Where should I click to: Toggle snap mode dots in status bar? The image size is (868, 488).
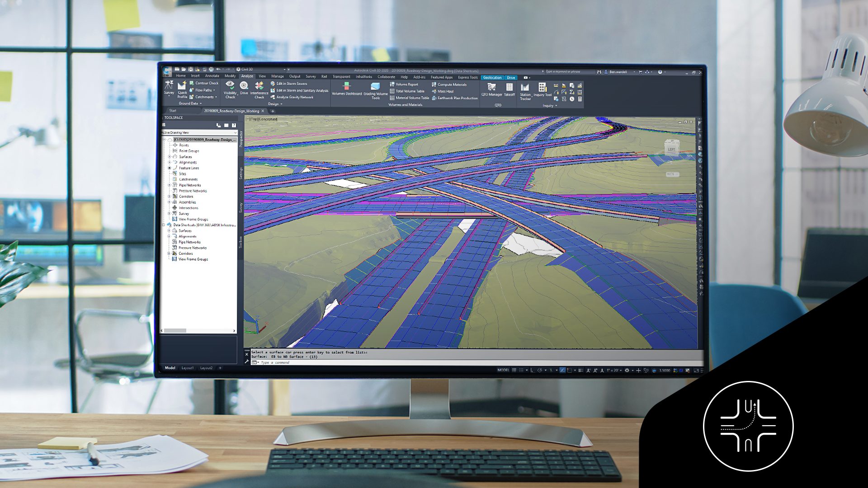point(521,371)
